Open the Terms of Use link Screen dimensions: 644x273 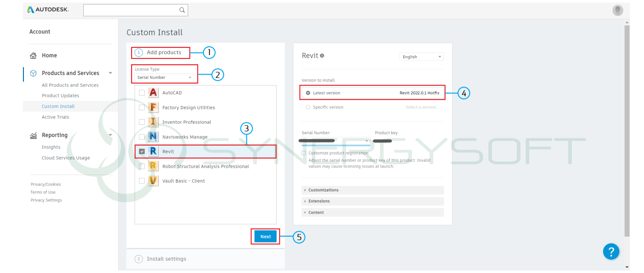[x=43, y=192]
